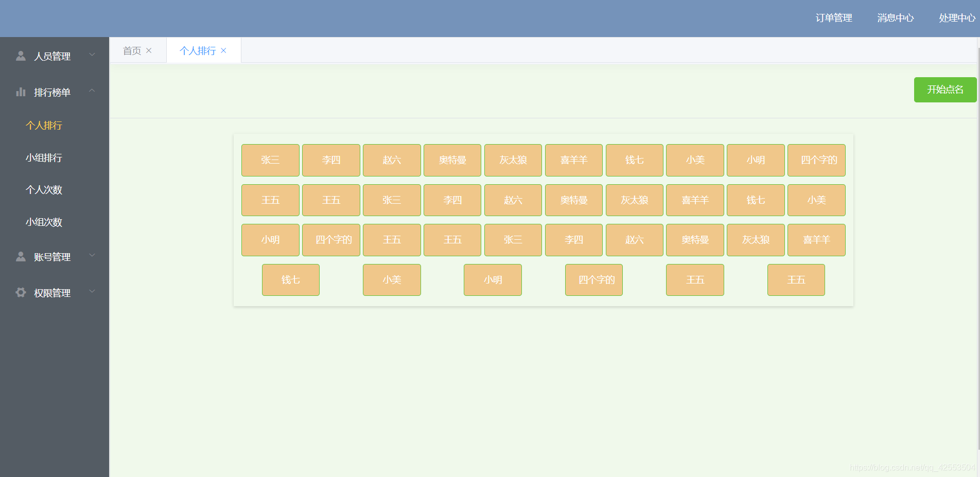This screenshot has width=980, height=477.
Task: Open 消息中心 in the top bar
Action: click(x=896, y=18)
